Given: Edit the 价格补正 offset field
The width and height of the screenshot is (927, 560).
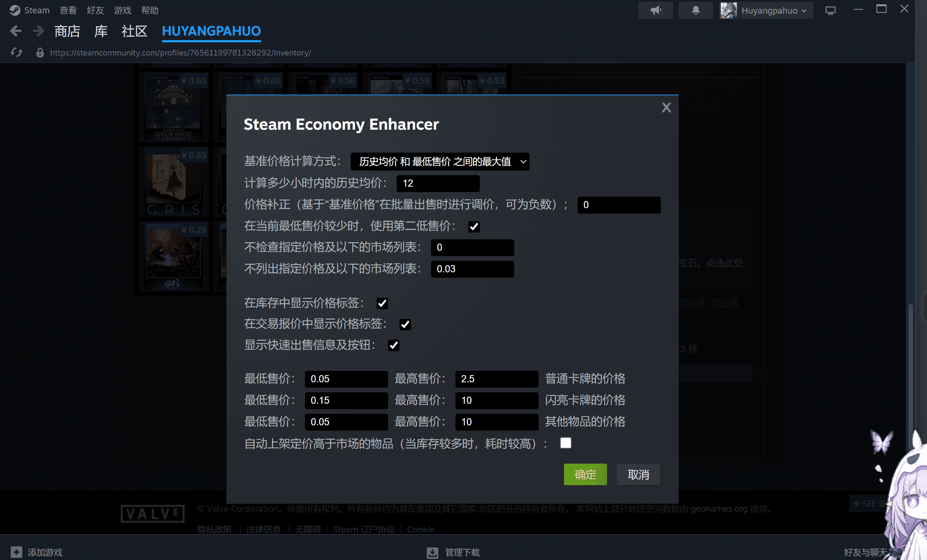Looking at the screenshot, I should pos(619,205).
